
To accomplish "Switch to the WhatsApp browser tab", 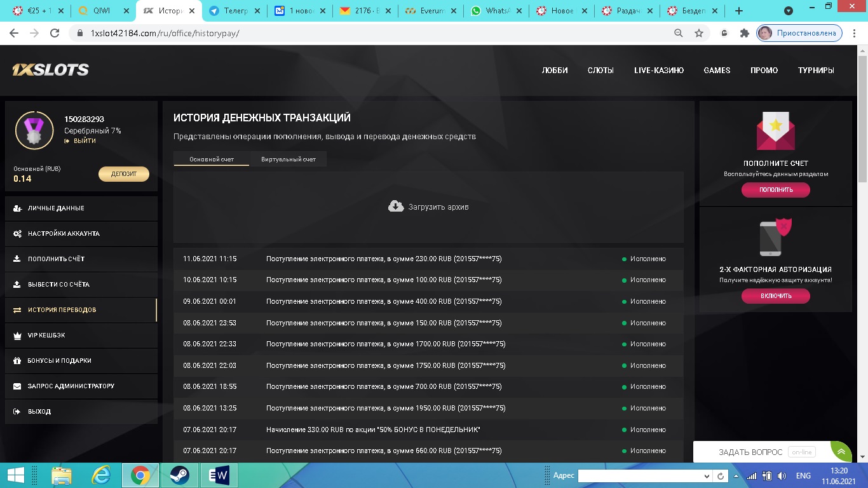I will (497, 11).
